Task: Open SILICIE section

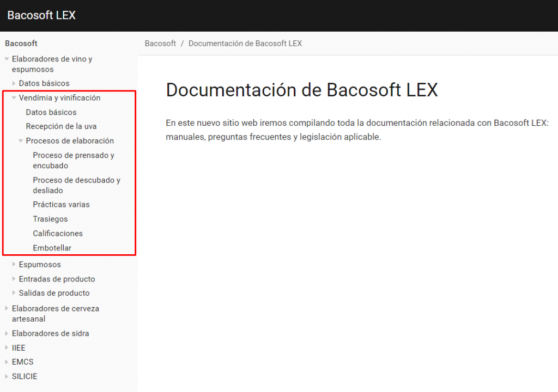Action: (x=24, y=376)
